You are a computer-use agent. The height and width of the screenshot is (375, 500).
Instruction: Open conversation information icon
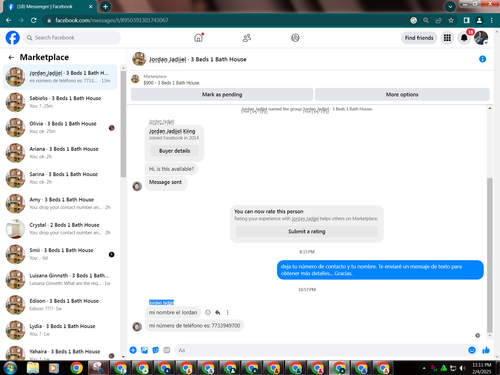coord(482,59)
